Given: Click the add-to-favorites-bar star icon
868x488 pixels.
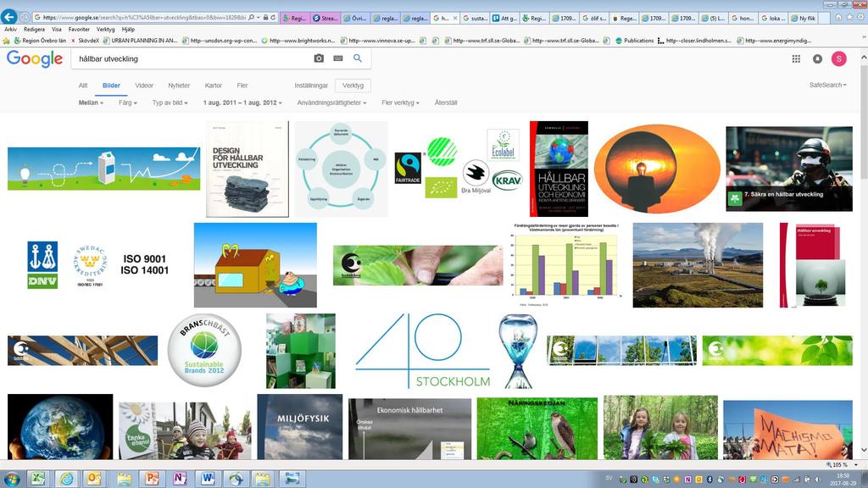Looking at the screenshot, I should pos(6,41).
